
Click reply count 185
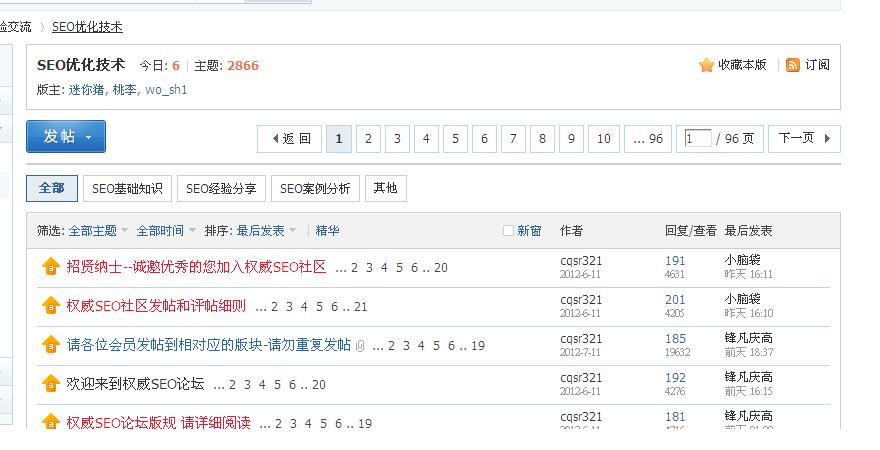pos(675,339)
